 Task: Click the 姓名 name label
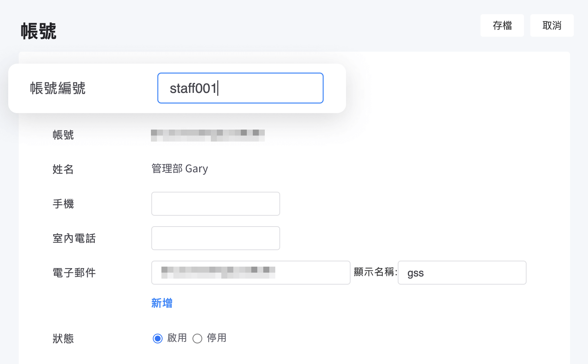(x=63, y=169)
